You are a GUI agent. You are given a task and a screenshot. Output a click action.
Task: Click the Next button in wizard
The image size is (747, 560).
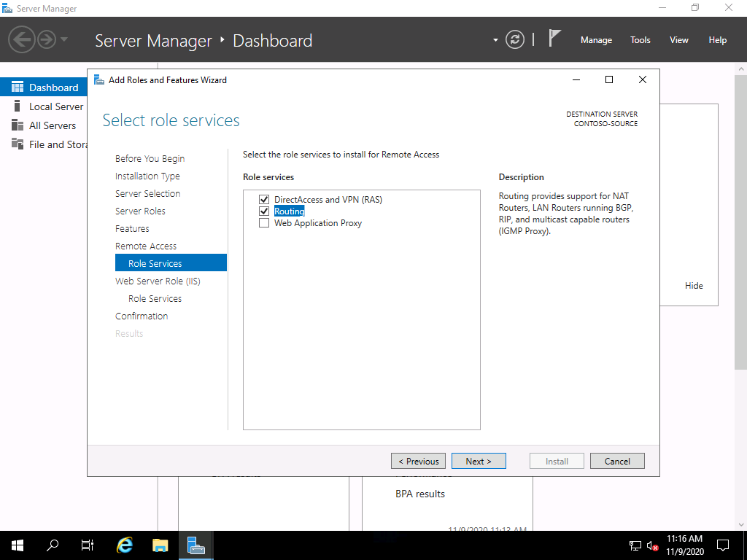click(x=478, y=461)
